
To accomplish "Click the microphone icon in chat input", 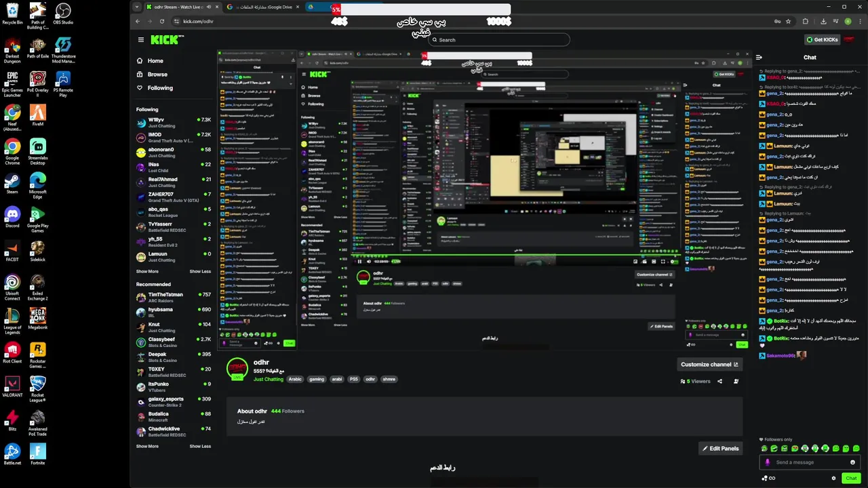I will (768, 462).
